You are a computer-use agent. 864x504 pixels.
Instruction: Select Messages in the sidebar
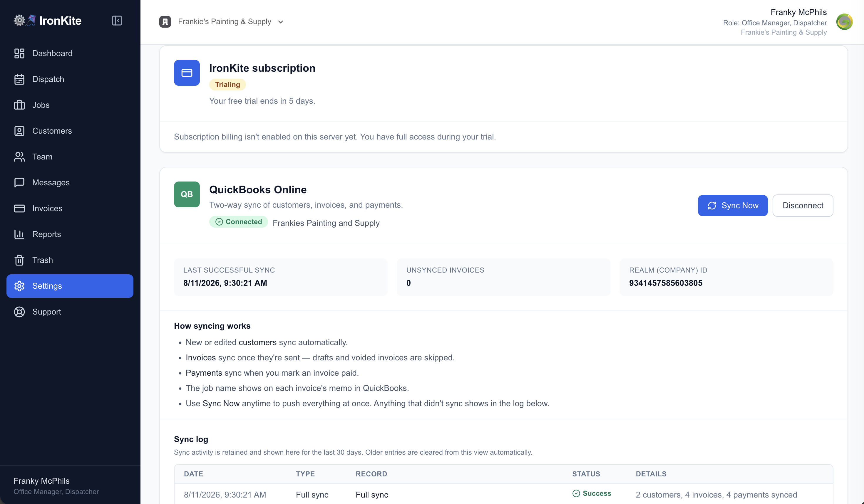[x=70, y=183]
